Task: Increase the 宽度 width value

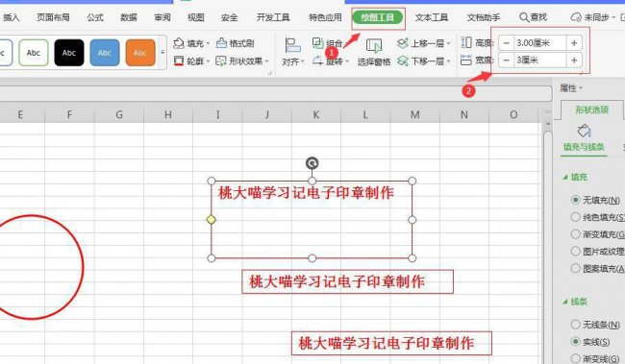Action: point(574,61)
